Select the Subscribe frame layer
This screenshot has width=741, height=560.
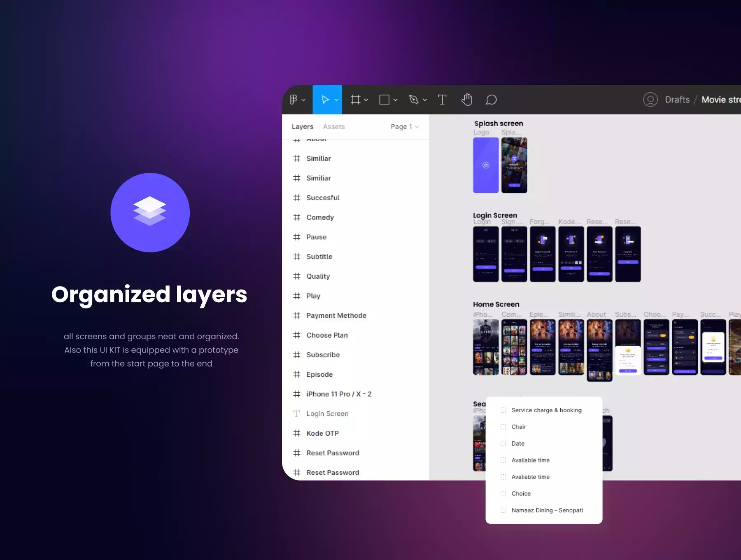[356, 355]
